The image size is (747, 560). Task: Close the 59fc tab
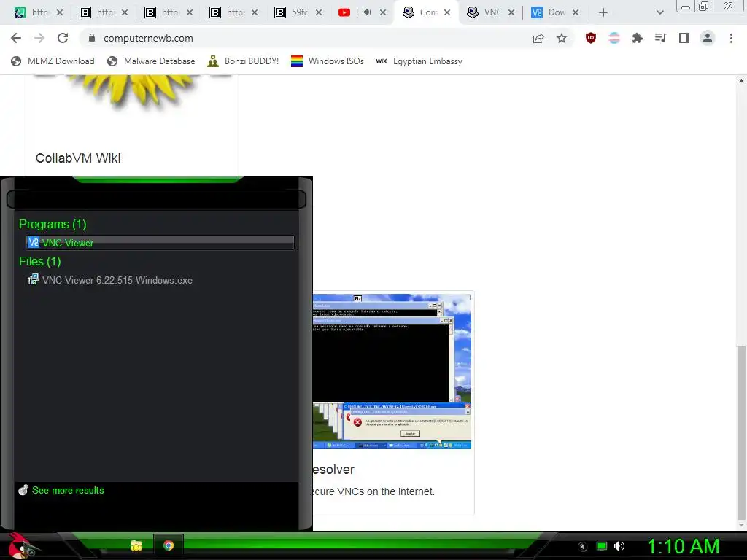(x=319, y=12)
